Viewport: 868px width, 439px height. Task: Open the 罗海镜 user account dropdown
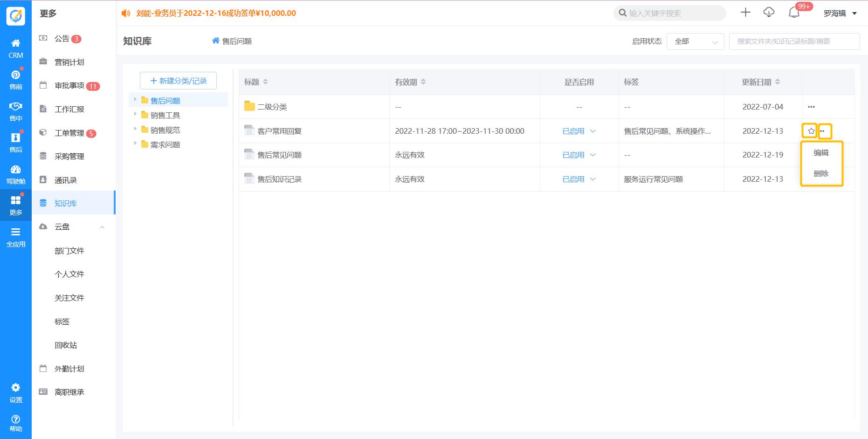click(x=840, y=13)
